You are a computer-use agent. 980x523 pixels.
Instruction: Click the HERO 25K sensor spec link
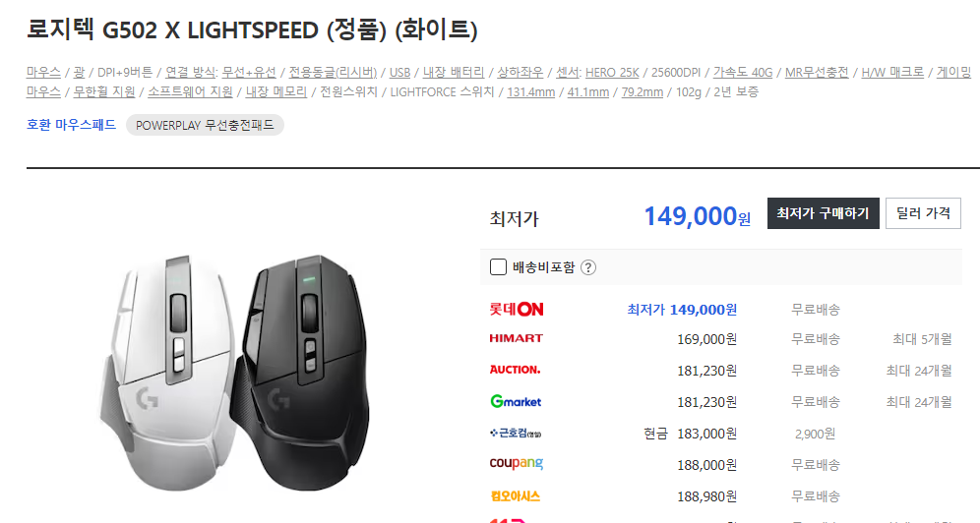coord(612,73)
